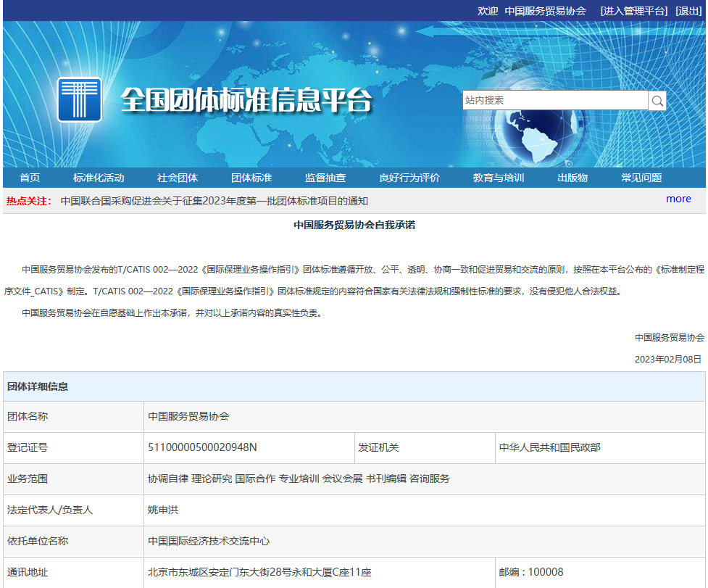Viewport: 708px width, 588px height.
Task: Select the 团体标准 menu item
Action: [251, 178]
